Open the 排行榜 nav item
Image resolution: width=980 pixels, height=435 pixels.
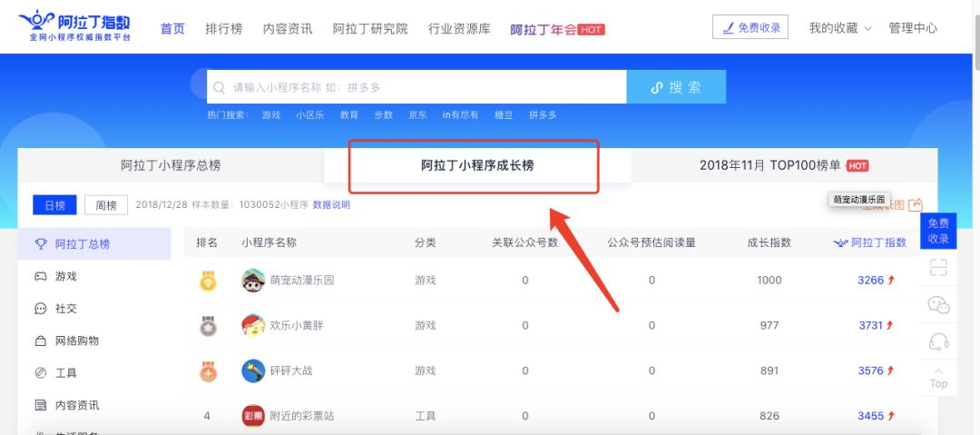224,29
